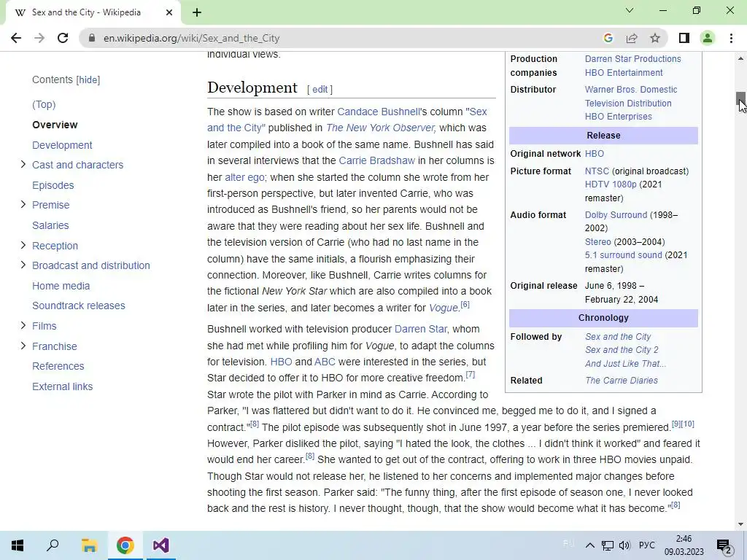Expand the Premise contents section
Viewport: 747px width, 560px height.
[x=23, y=205]
